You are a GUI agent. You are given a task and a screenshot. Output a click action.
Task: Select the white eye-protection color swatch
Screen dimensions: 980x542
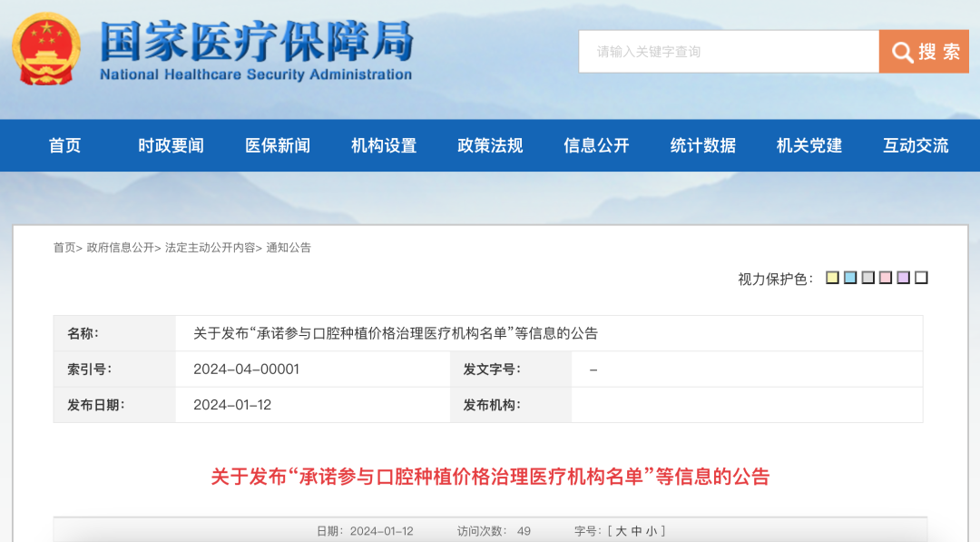[921, 278]
